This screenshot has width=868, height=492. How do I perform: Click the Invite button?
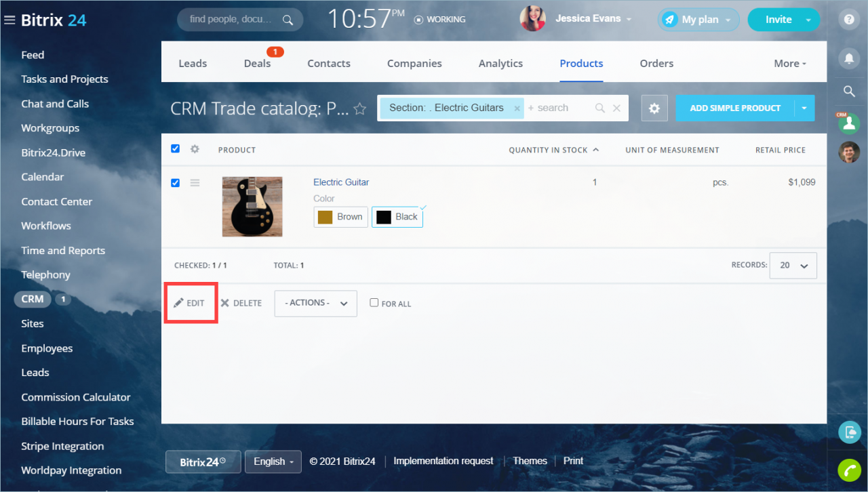click(x=778, y=20)
